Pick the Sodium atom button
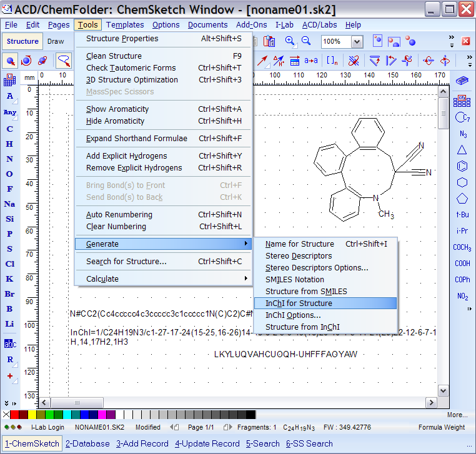Image resolution: width=476 pixels, height=454 pixels. (10, 204)
